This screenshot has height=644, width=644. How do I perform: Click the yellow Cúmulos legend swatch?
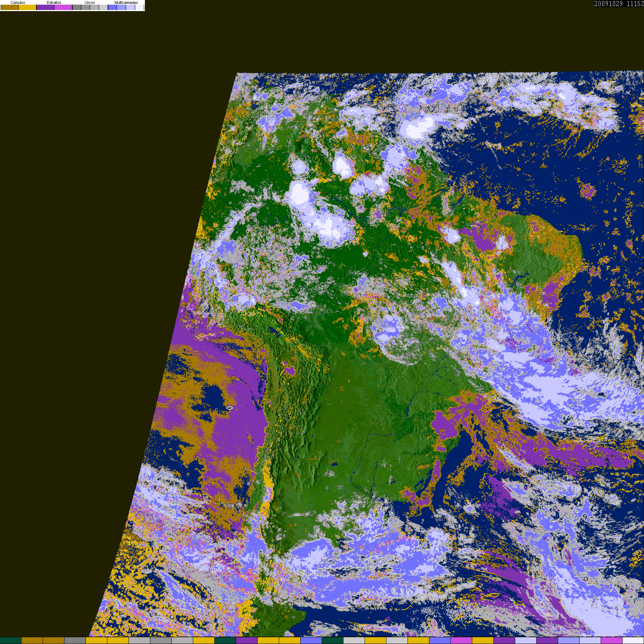coord(28,8)
